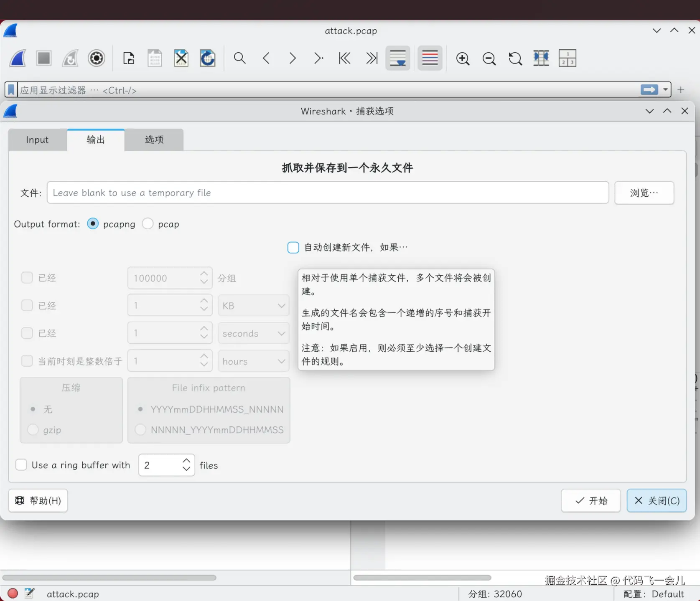Screen dimensions: 700x601
Task: Click the left pane horizontal scrollbar
Action: (x=109, y=578)
